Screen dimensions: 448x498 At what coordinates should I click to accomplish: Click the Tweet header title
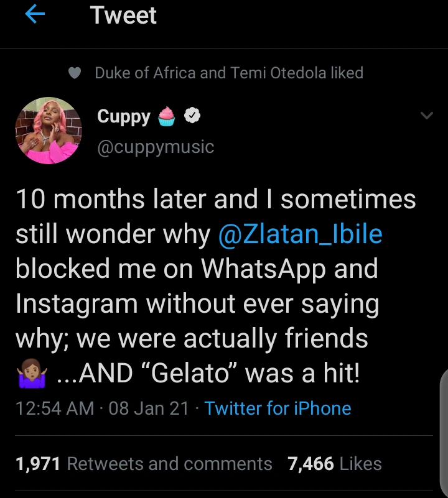coord(123,15)
